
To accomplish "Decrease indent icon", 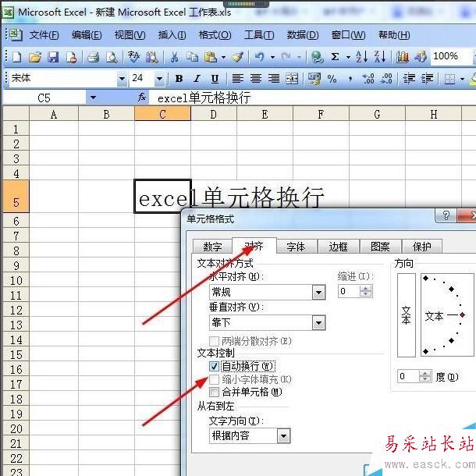I will coord(409,79).
